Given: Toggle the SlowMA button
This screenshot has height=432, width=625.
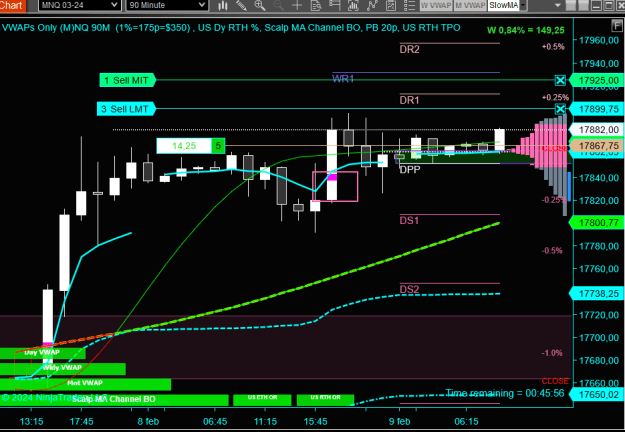Looking at the screenshot, I should pyautogui.click(x=504, y=5).
